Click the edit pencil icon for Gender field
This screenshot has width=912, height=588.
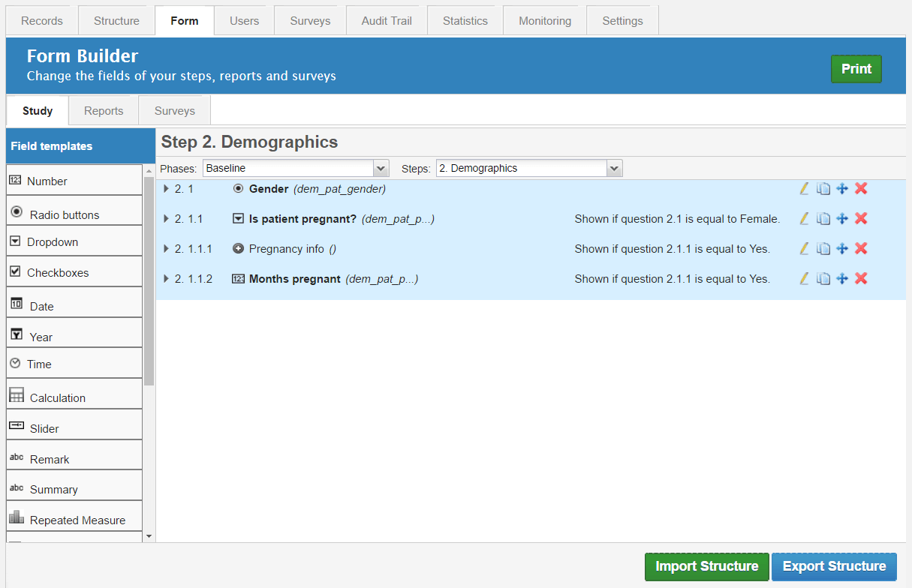[x=805, y=189]
